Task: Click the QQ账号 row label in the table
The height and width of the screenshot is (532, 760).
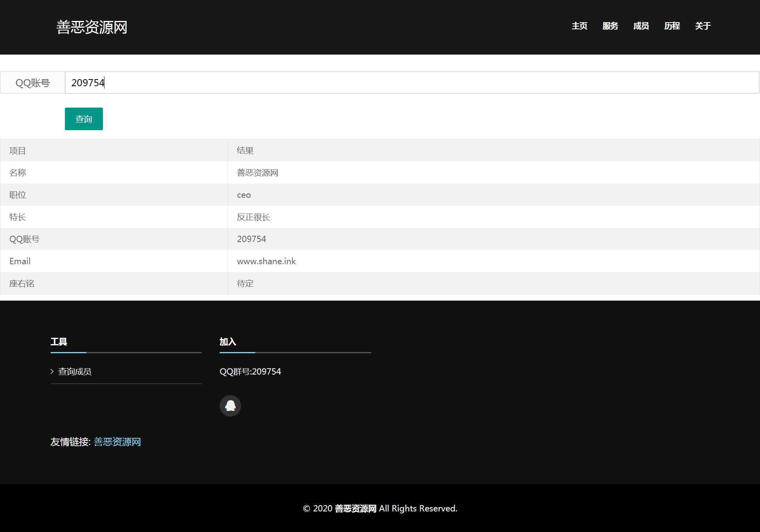Action: [25, 239]
